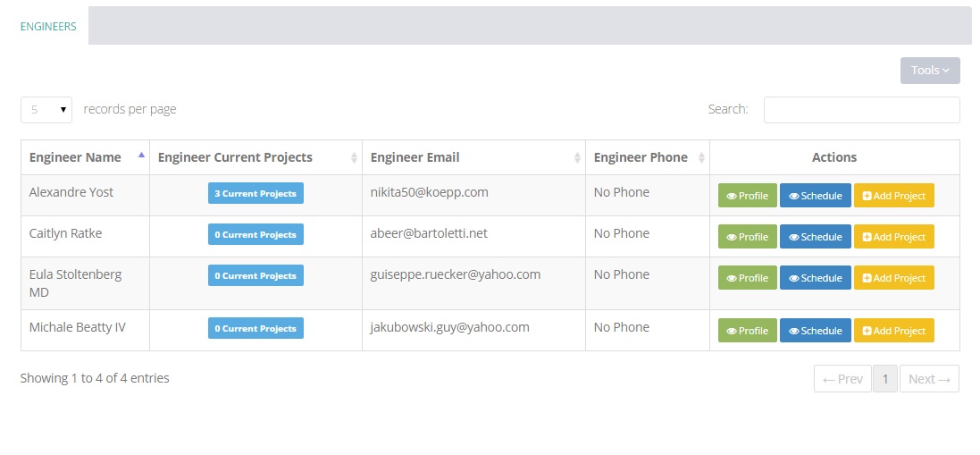Viewport: 980px width, 455px height.
Task: Select page 1 in pagination
Action: point(884,379)
